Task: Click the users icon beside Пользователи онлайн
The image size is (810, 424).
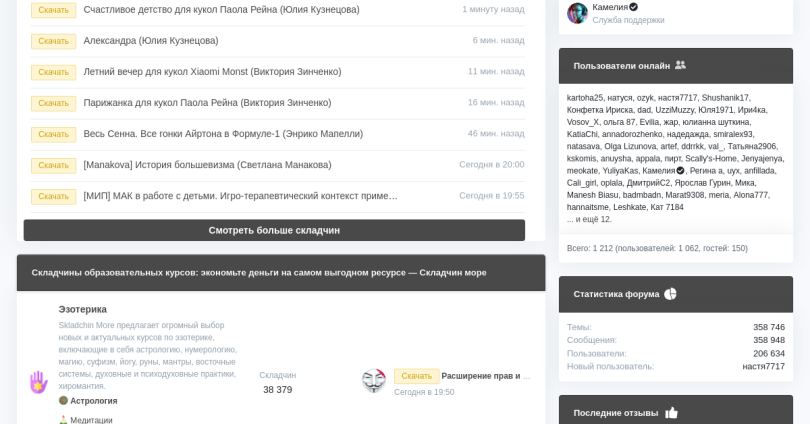Action: pos(681,65)
